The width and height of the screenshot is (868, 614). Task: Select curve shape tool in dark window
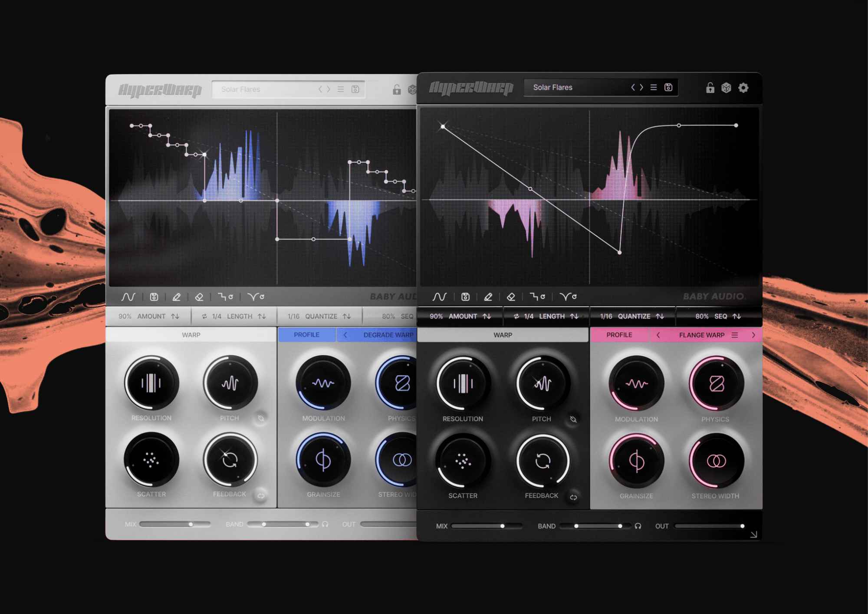click(439, 297)
